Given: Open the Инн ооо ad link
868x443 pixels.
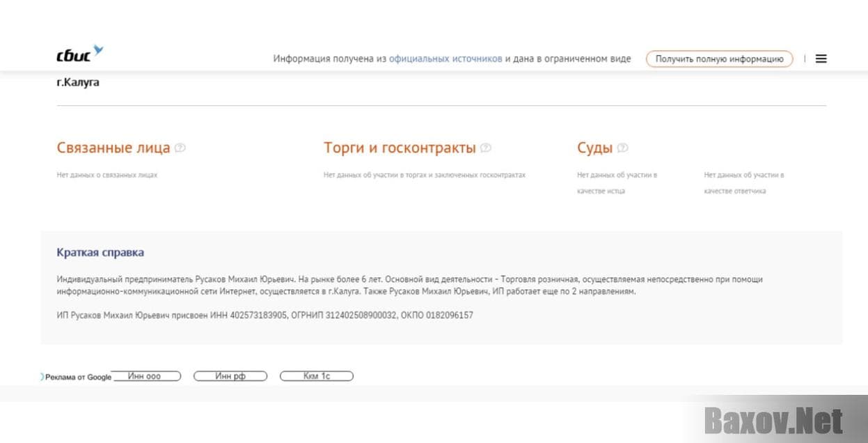Looking at the screenshot, I should (x=145, y=376).
